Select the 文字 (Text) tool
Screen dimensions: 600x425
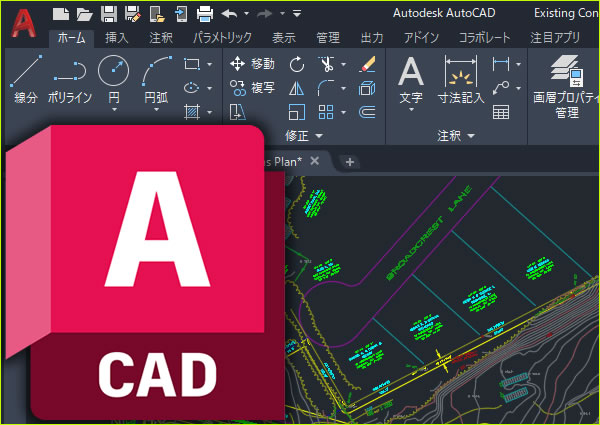[x=411, y=80]
